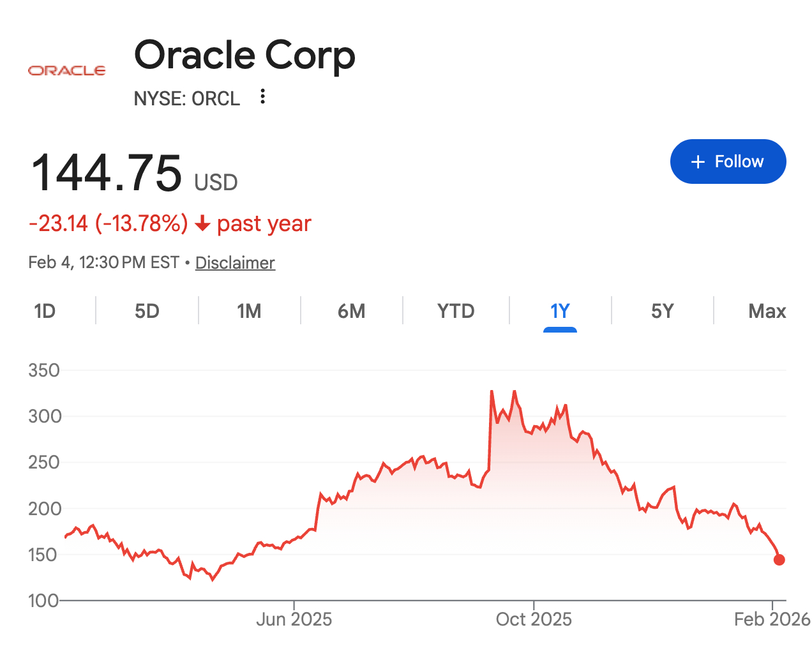Click the NYSE: ORCL ticker text
This screenshot has width=812, height=646.
coord(186,98)
